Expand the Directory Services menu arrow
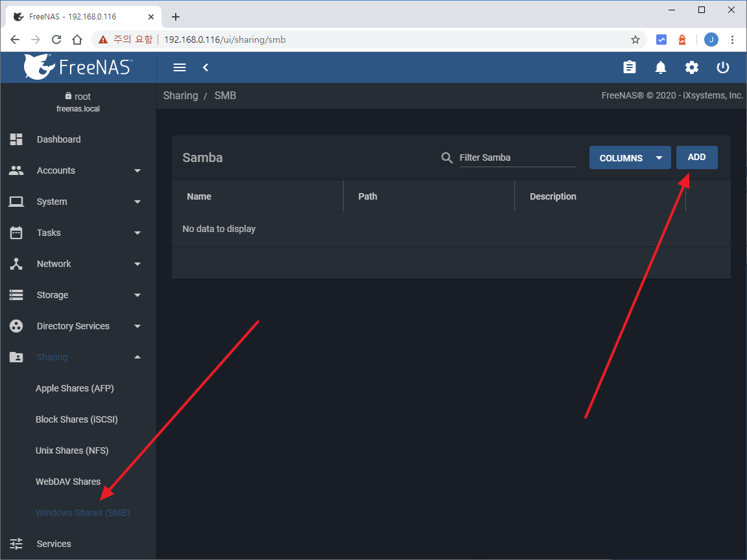Image resolution: width=747 pixels, height=560 pixels. 137,326
